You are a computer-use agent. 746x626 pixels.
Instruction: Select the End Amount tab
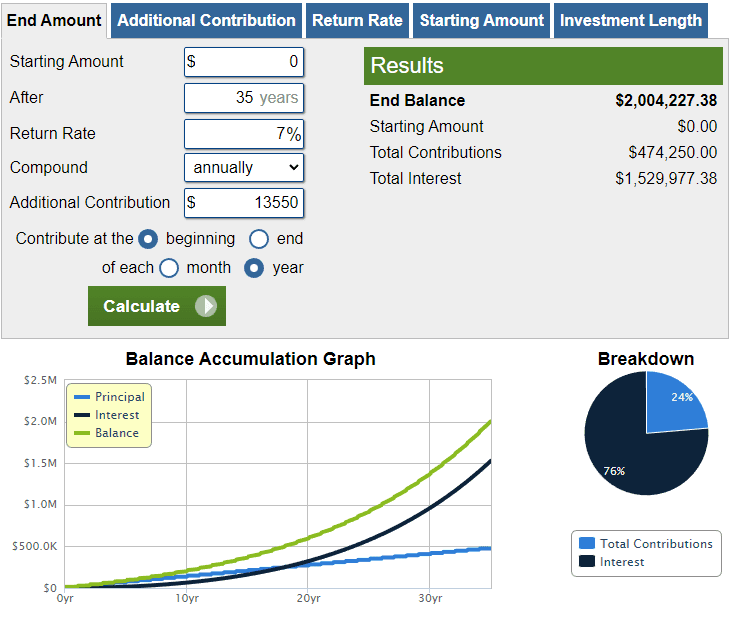(54, 20)
